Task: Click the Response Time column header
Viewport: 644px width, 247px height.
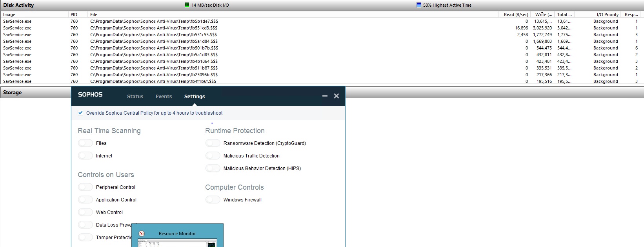Action: click(631, 15)
